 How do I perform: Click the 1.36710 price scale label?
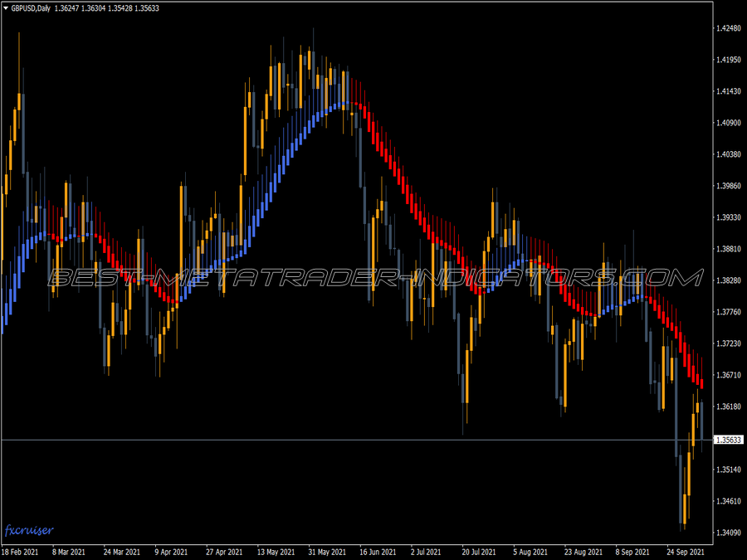tap(729, 375)
